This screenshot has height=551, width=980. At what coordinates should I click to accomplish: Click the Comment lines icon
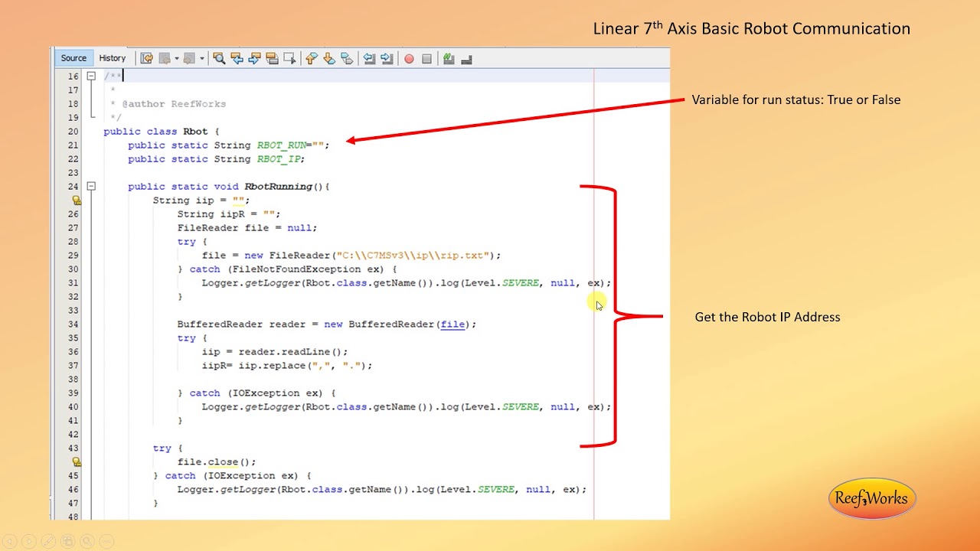click(x=449, y=58)
